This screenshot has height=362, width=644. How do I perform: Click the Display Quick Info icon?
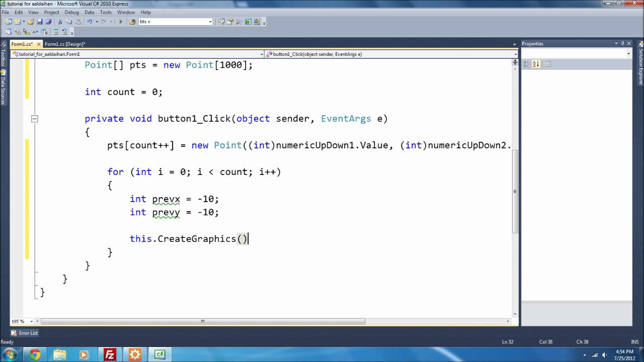26,32
